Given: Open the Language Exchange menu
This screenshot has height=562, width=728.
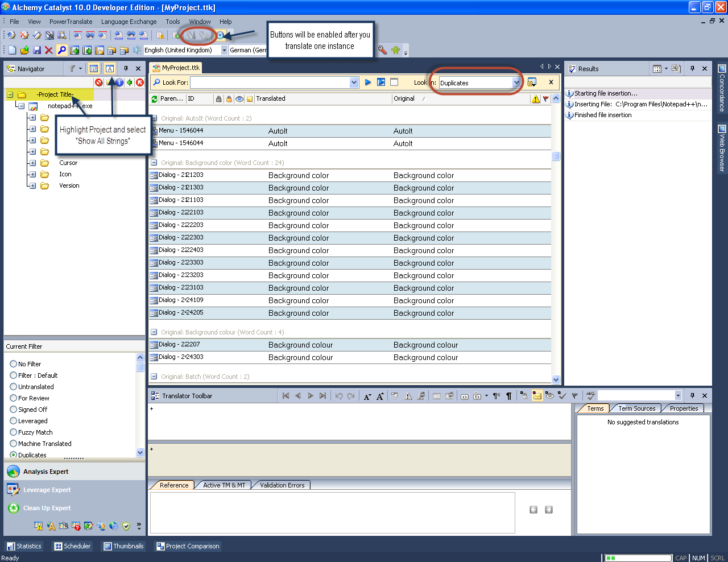Looking at the screenshot, I should [129, 22].
